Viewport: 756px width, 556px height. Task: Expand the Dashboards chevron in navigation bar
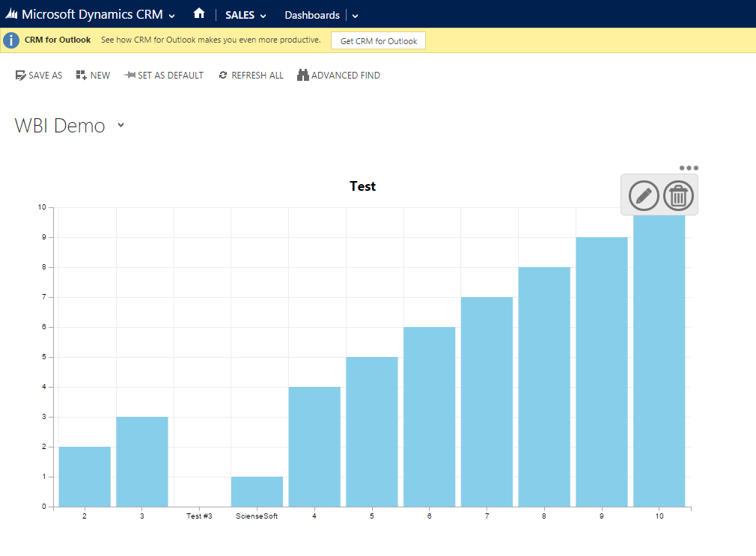click(x=355, y=16)
